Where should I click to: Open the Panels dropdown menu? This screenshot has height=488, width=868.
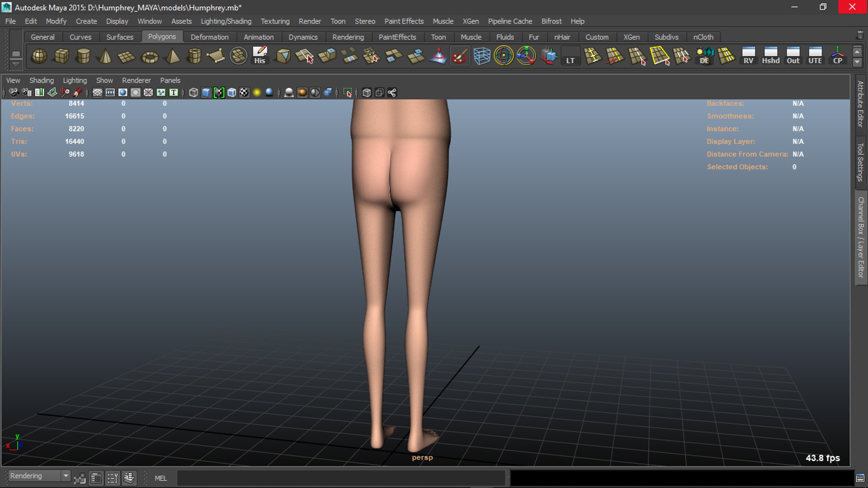click(170, 80)
